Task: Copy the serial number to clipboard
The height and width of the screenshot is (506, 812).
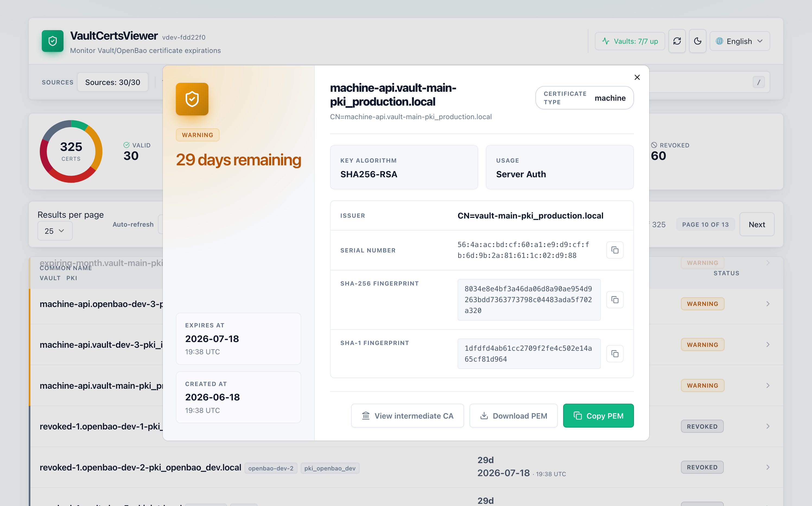Action: pos(615,250)
